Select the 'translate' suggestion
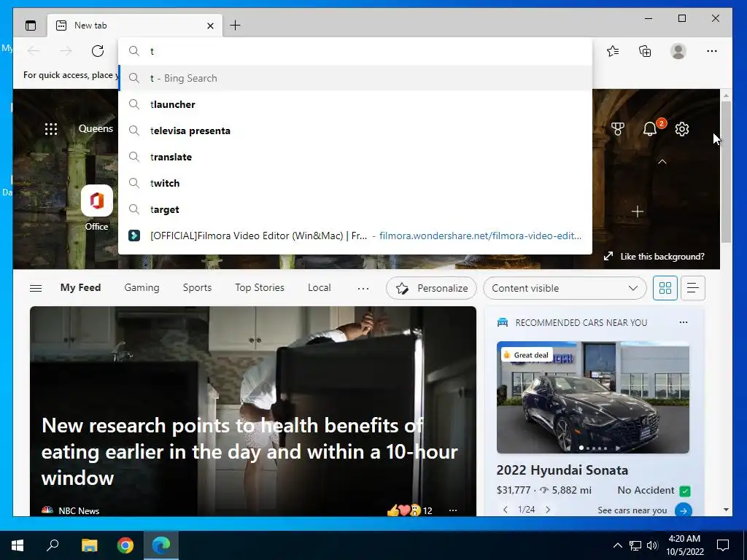The height and width of the screenshot is (560, 747). coord(355,157)
